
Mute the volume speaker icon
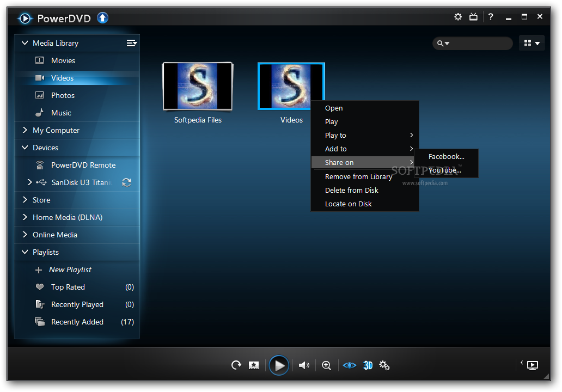click(304, 365)
